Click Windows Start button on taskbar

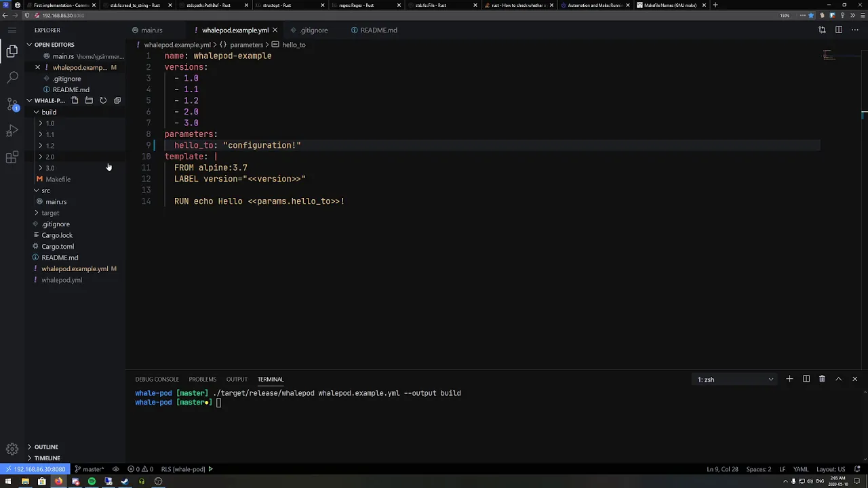pos(8,481)
